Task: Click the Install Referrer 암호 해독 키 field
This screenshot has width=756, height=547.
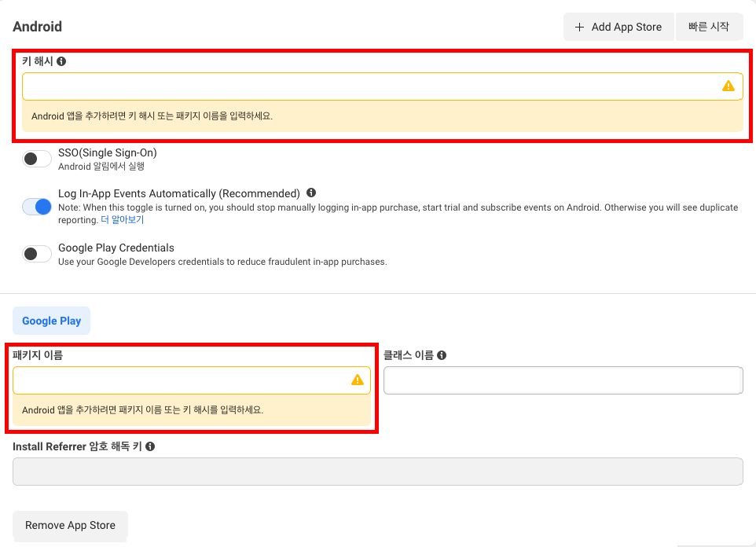Action: (377, 472)
